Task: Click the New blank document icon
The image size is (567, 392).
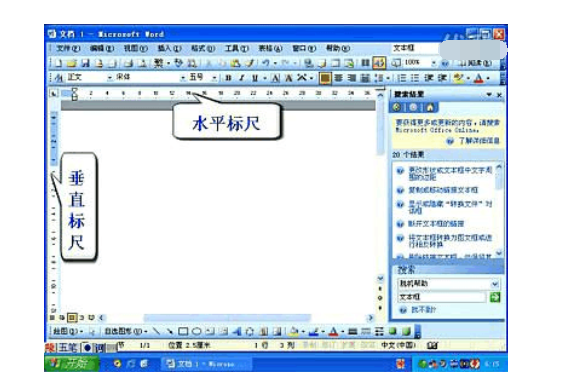Action: [59, 63]
